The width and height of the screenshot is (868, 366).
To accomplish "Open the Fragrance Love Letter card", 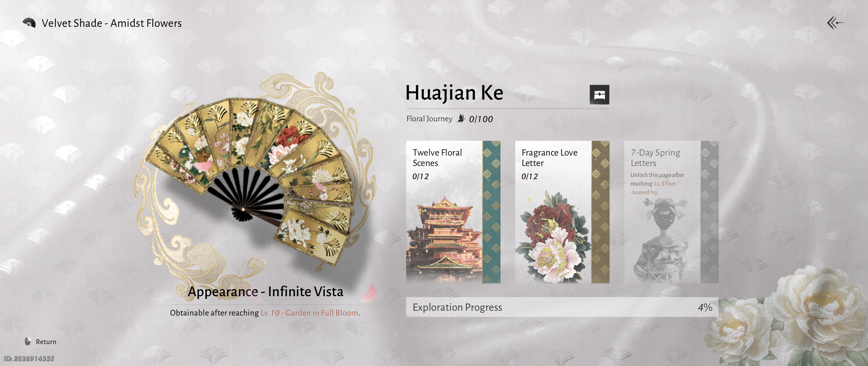I will tap(562, 212).
